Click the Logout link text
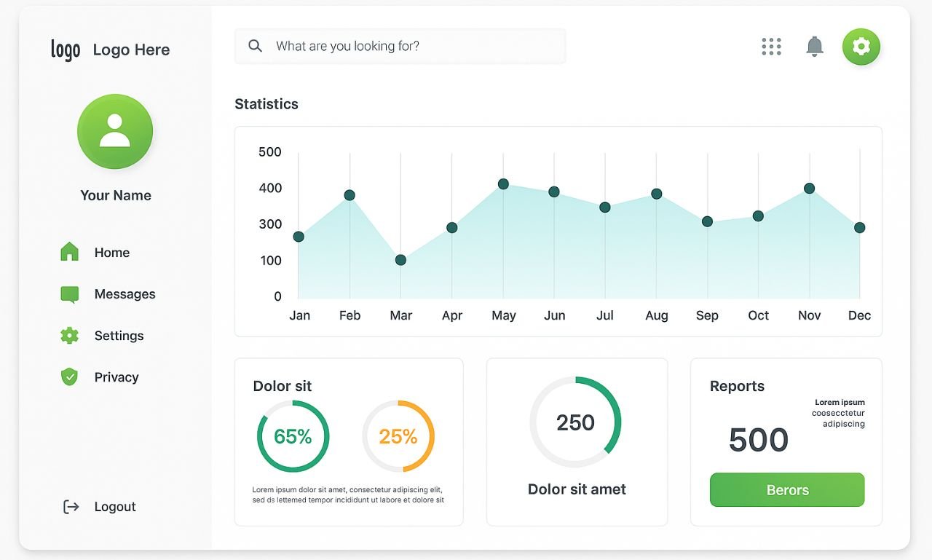Screen dimensions: 932x560 [x=115, y=507]
